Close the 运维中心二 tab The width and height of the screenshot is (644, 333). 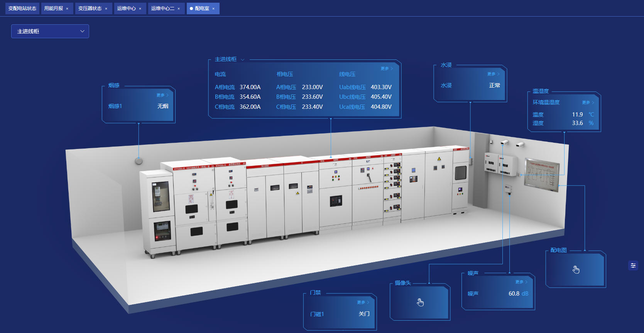[x=179, y=8]
